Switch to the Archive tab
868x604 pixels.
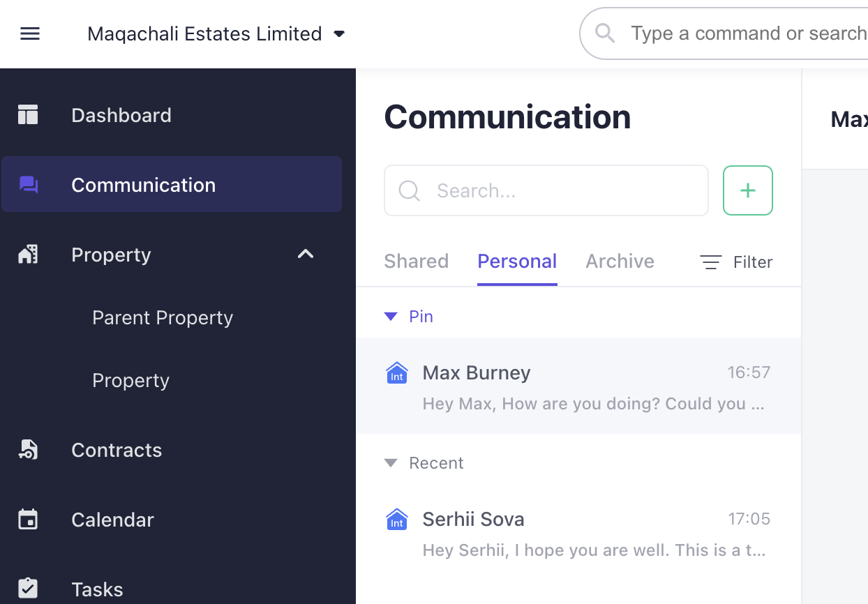[x=620, y=262]
